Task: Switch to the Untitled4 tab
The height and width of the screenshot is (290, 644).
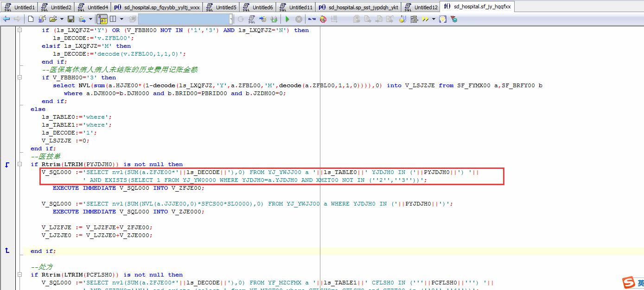Action: 92,7
